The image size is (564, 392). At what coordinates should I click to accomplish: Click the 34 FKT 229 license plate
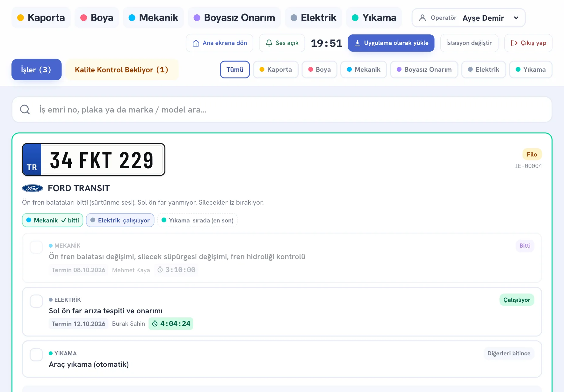tap(93, 159)
